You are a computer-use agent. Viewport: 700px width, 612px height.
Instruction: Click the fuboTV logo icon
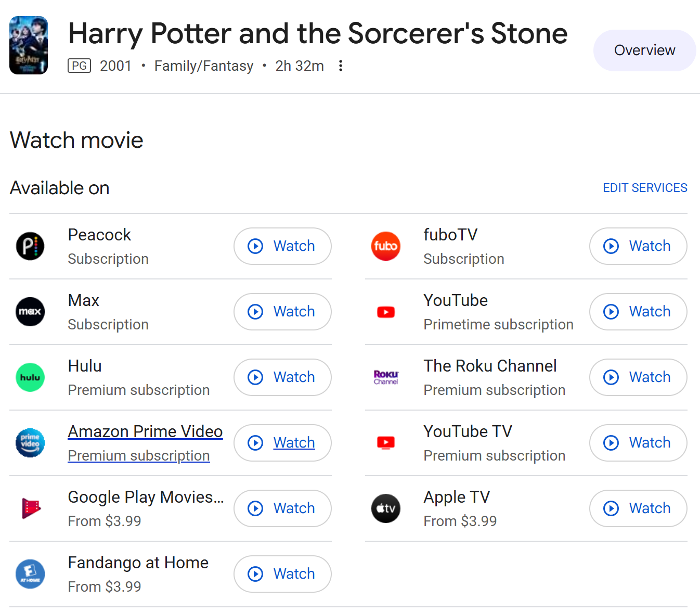pos(386,246)
